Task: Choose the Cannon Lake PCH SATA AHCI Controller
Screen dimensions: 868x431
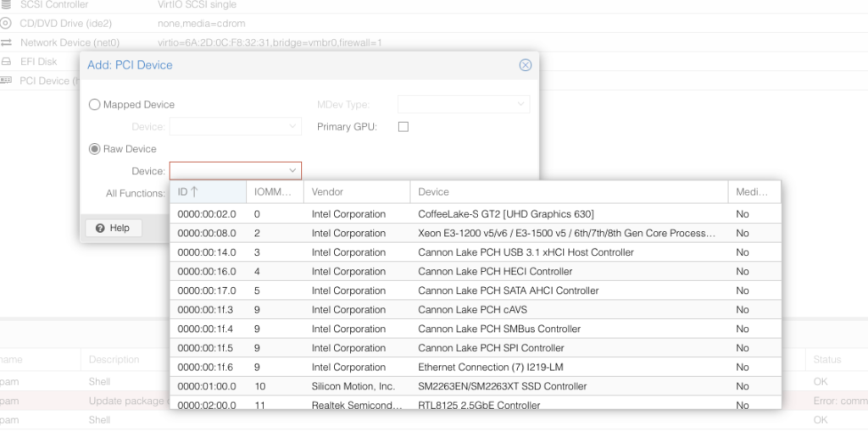Action: 508,290
